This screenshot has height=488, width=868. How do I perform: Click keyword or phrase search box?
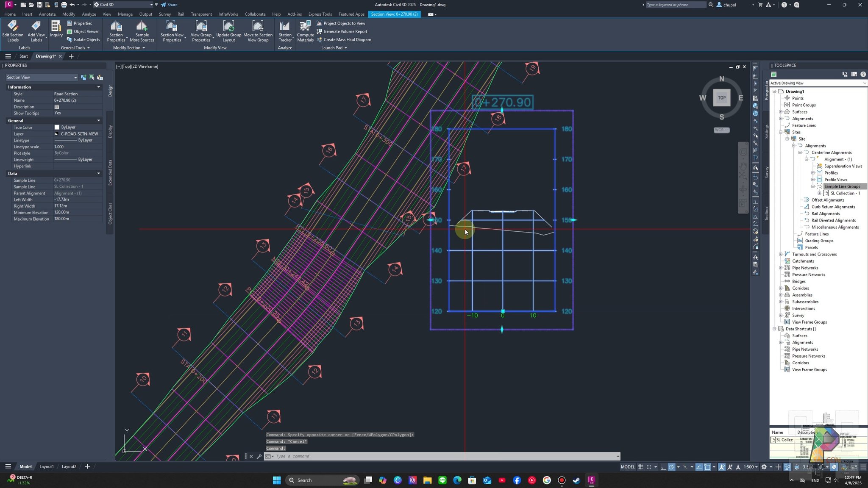click(676, 5)
